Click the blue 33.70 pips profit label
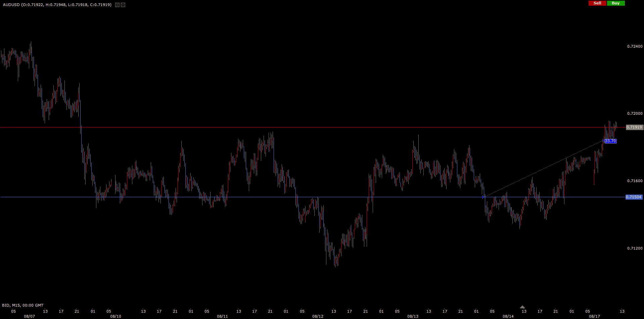The image size is (644, 319). 610,141
